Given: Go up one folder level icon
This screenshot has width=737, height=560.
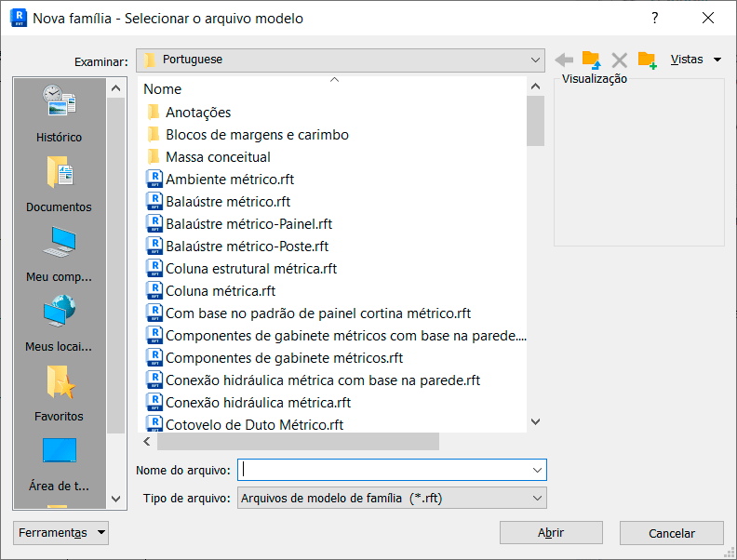Looking at the screenshot, I should 591,60.
